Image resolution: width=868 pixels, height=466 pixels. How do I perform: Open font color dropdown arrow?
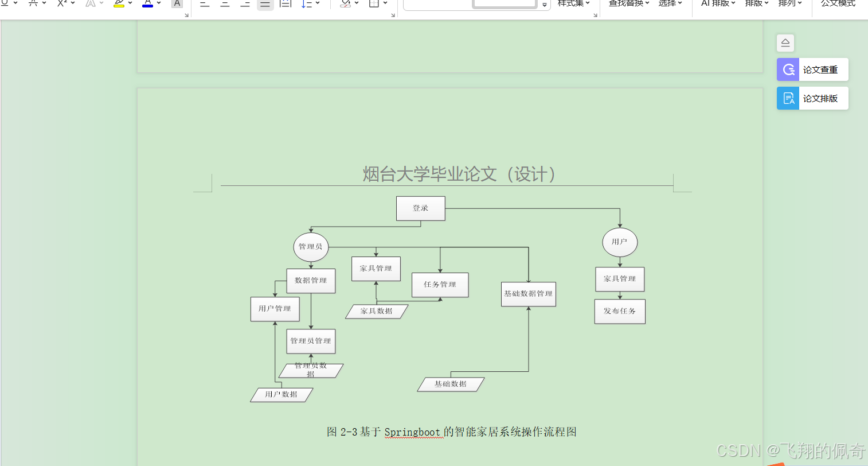pos(159,3)
